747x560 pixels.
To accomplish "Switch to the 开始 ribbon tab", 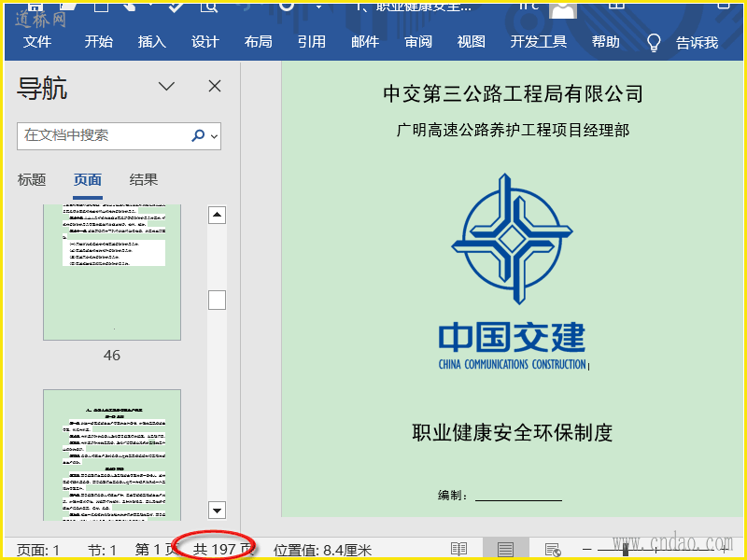I will 99,42.
